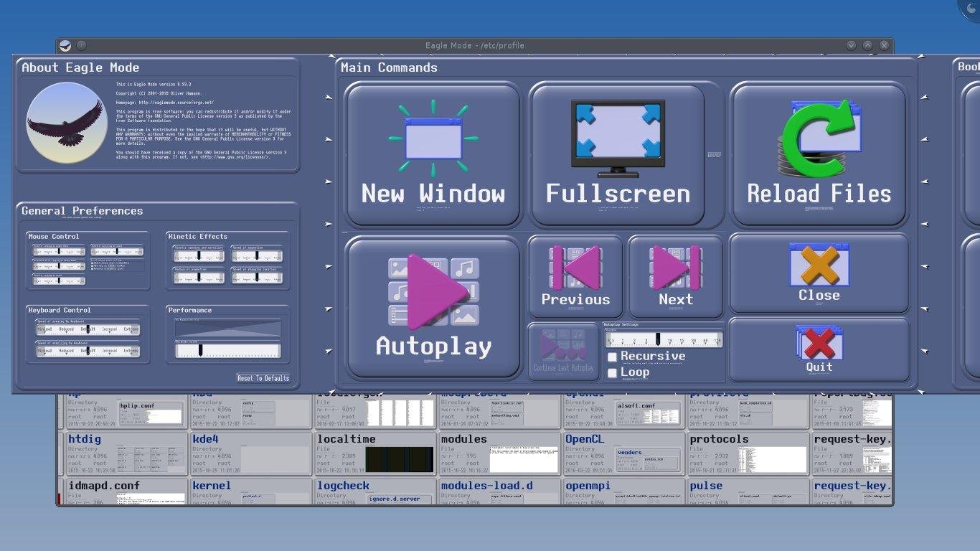Adjust Performance max megabytes slider
Image resolution: width=980 pixels, height=551 pixels.
pos(227,350)
